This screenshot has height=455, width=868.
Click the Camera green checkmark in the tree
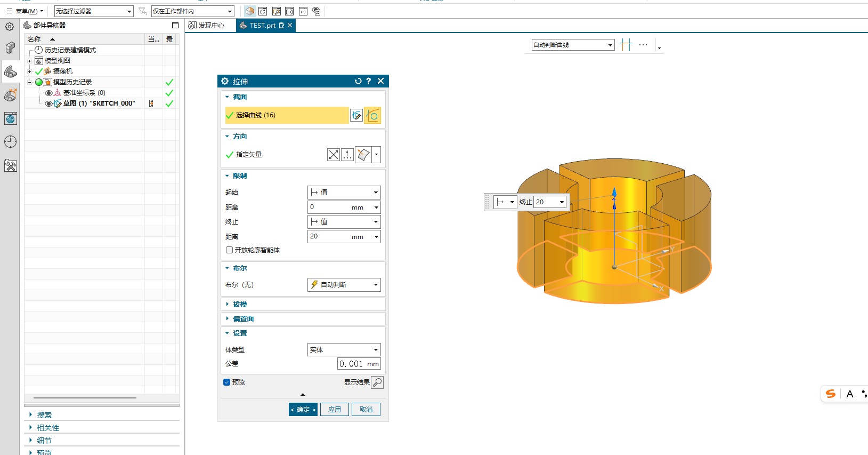coord(38,71)
